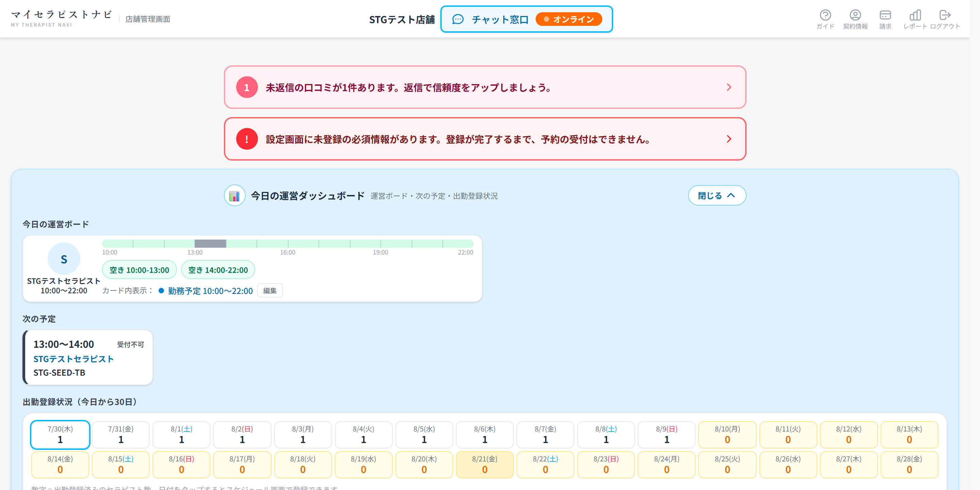980x490 pixels.
Task: Select the 8/18(火) date cell
Action: (x=303, y=464)
